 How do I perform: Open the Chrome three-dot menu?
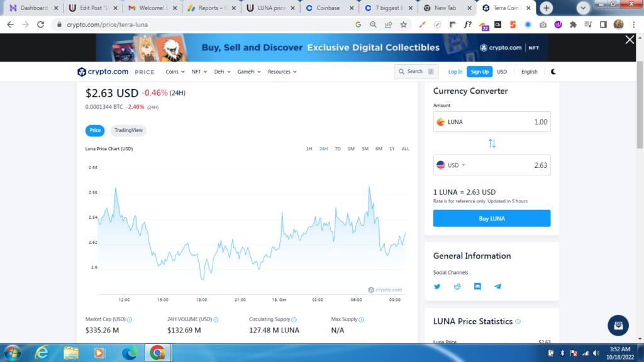click(634, 25)
